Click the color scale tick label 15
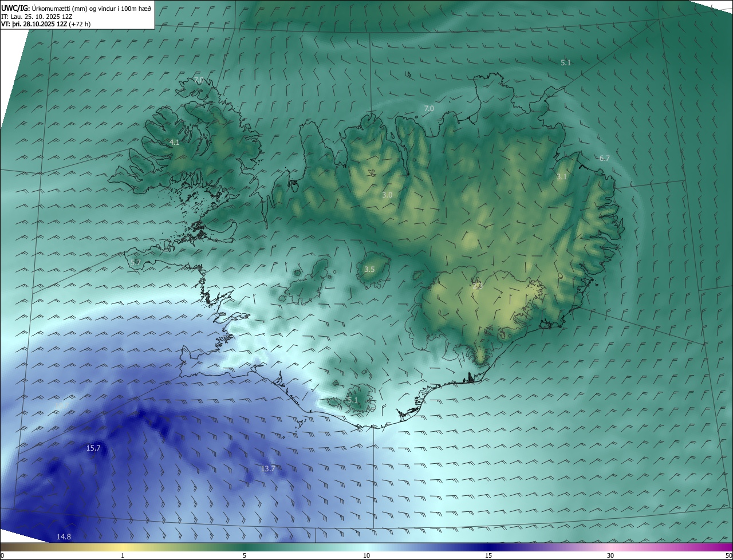This screenshot has width=733, height=560. tap(488, 556)
